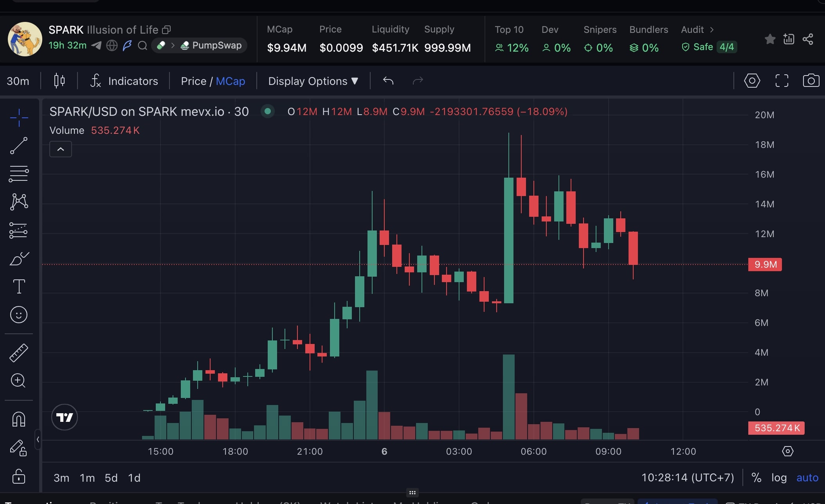Select the pattern drawing tool
The width and height of the screenshot is (825, 504).
tap(19, 202)
